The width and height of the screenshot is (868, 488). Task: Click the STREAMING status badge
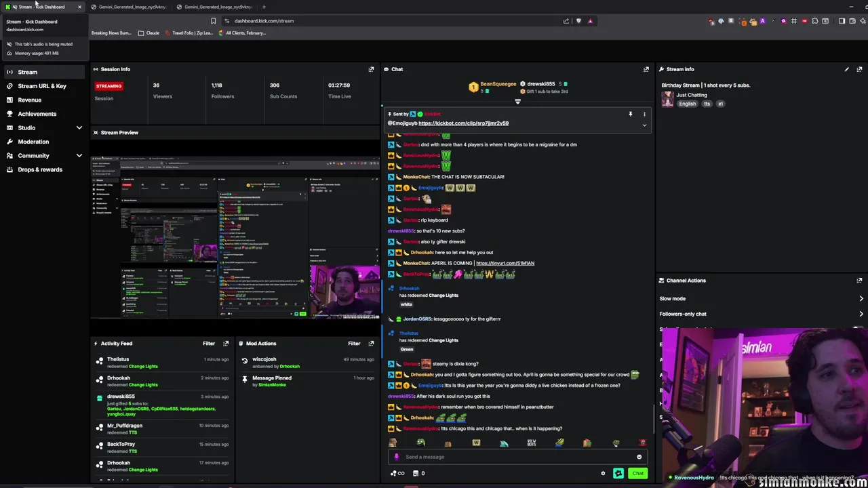click(108, 86)
